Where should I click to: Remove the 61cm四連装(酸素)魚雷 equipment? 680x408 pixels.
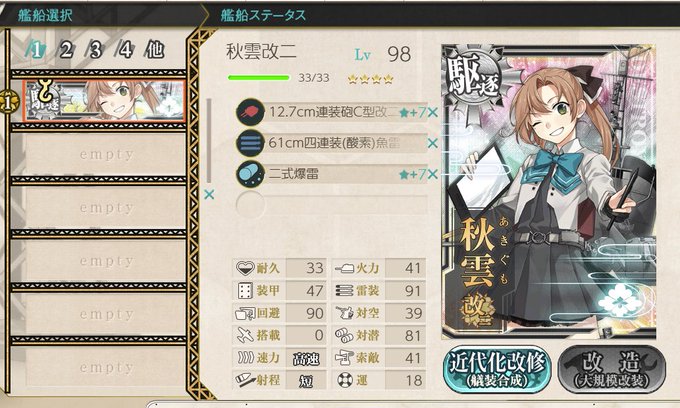tap(432, 144)
